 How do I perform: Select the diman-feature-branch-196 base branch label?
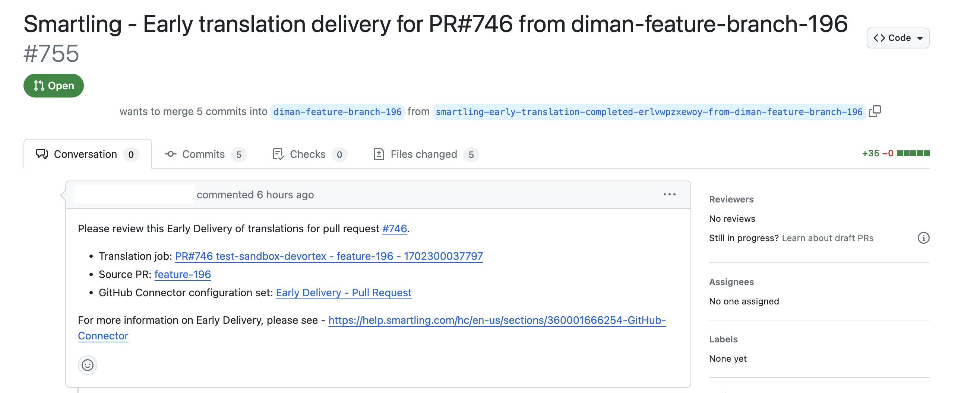pos(337,111)
